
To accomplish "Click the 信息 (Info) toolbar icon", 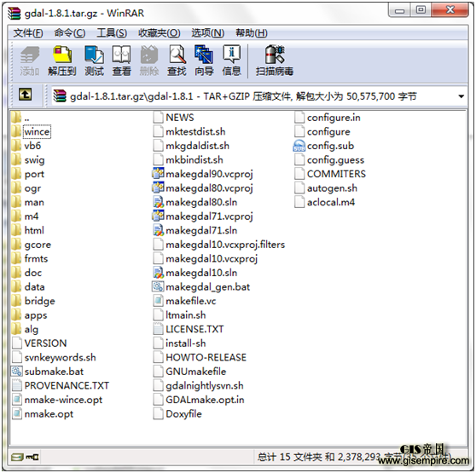I will pos(232,61).
